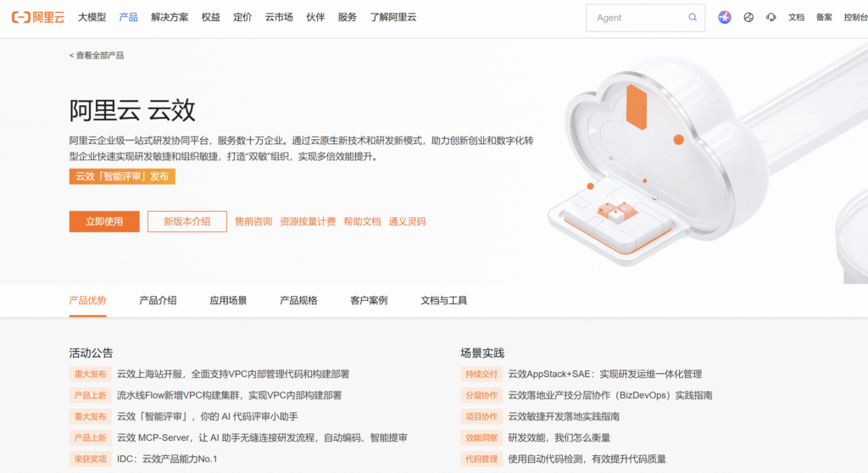The width and height of the screenshot is (868, 473).
Task: Open announcement 云效上海站开服
Action: pos(233,374)
